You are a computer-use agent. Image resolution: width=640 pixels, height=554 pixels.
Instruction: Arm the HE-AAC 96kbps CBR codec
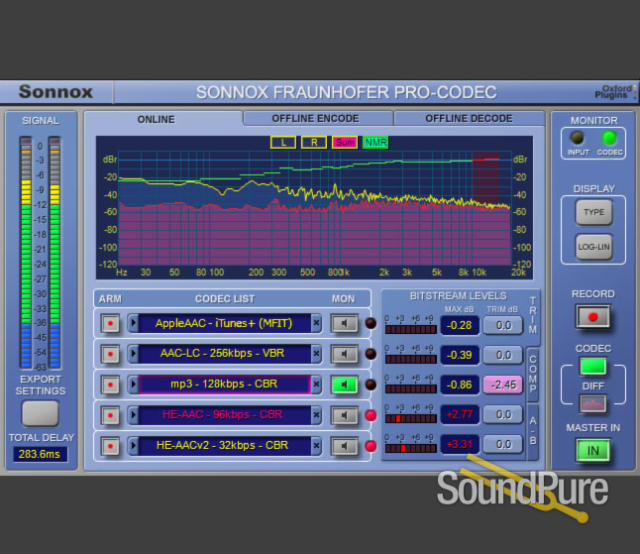[110, 415]
